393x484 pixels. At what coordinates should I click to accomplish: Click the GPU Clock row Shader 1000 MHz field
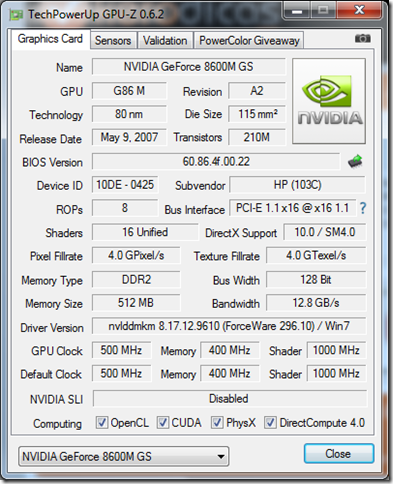click(336, 350)
